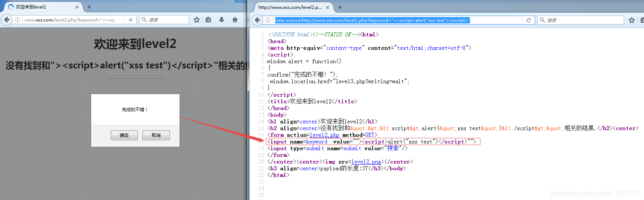The height and width of the screenshot is (200, 644).
Task: Reload the view-source page
Action: click(x=528, y=20)
